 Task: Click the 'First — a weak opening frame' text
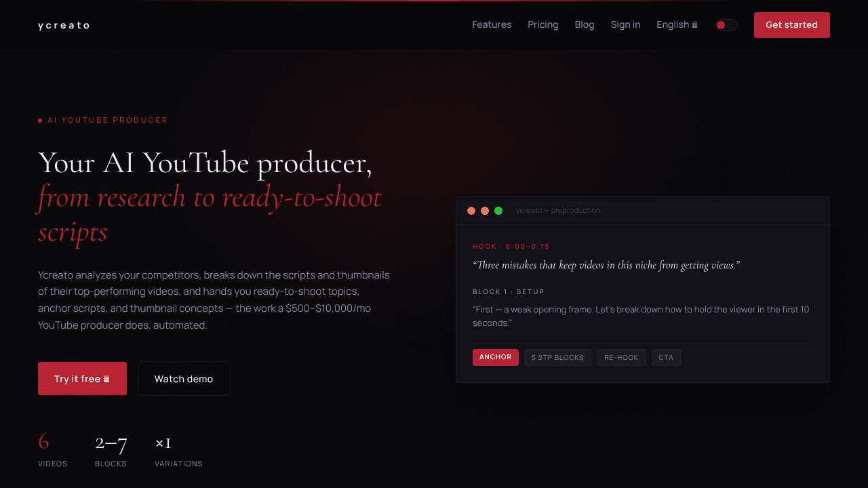click(x=641, y=317)
